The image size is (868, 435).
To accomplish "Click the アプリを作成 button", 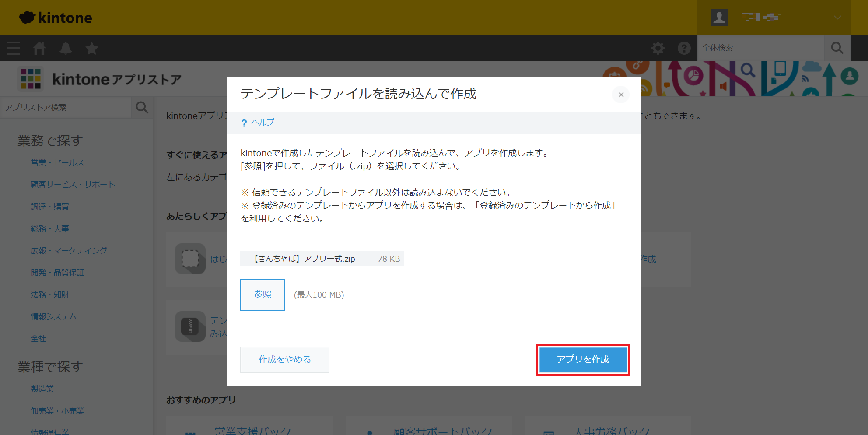I will point(583,360).
